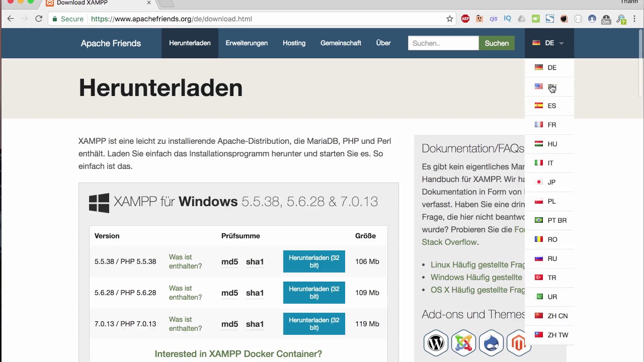Select JP Japanese in the language menu
The height and width of the screenshot is (362, 644).
[x=551, y=182]
